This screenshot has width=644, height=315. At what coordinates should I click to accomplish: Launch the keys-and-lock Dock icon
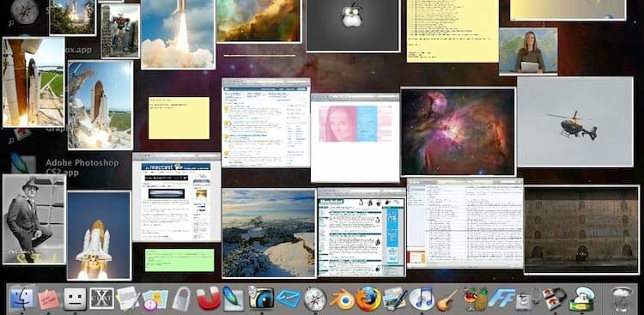point(554,299)
